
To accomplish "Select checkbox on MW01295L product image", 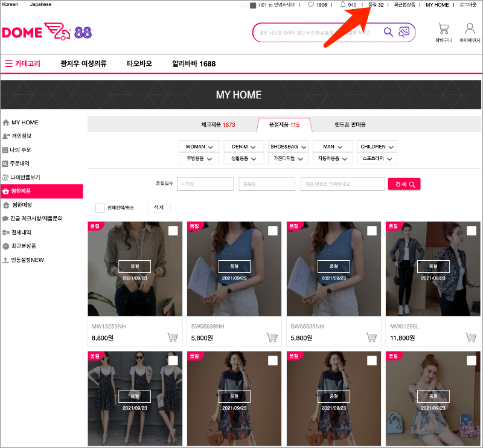I will point(472,231).
